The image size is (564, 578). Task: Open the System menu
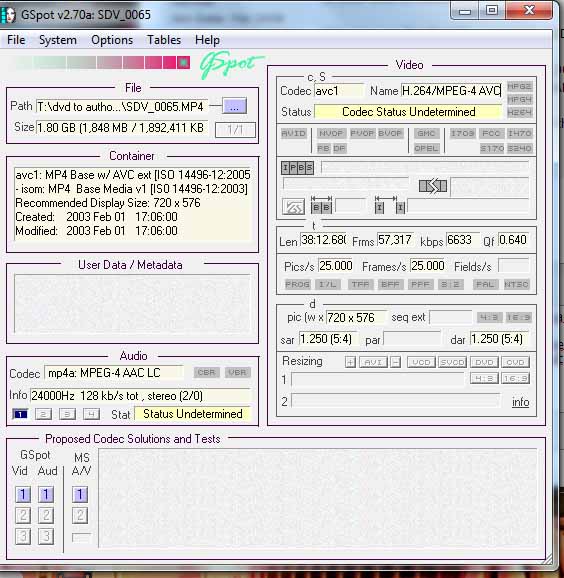click(x=58, y=40)
